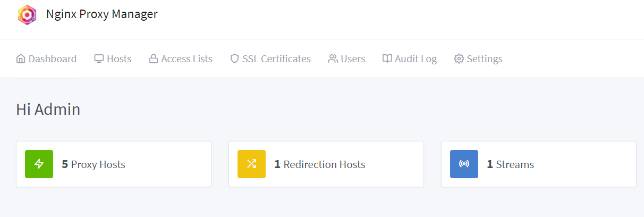The image size is (644, 217).
Task: Click the blue broadcast Streams icon
Action: (x=464, y=164)
